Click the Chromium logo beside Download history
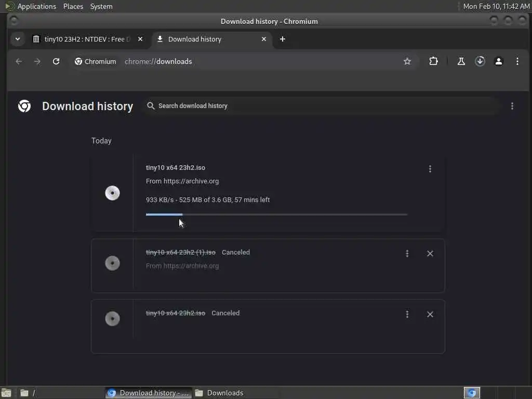The image size is (532, 399). pos(24,106)
